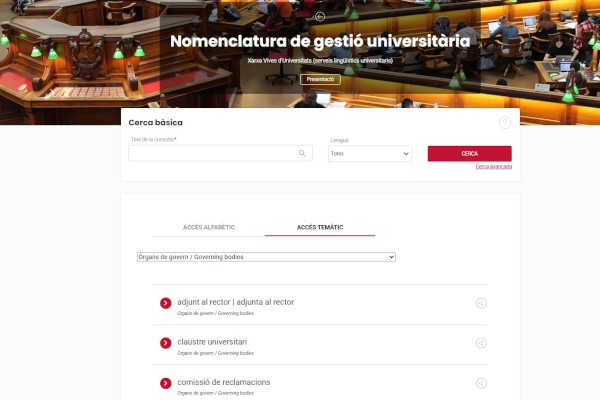The height and width of the screenshot is (400, 600).
Task: Click the red CERCA button
Action: pyautogui.click(x=470, y=153)
